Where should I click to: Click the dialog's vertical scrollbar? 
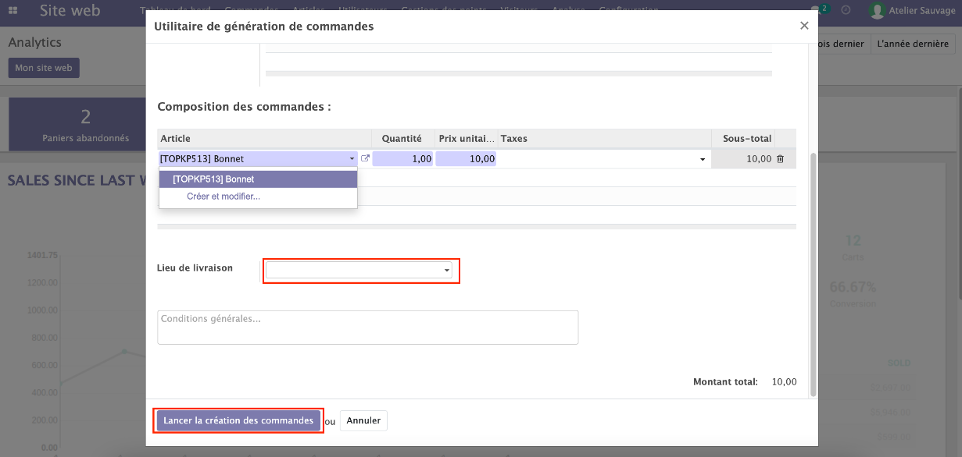[814, 275]
